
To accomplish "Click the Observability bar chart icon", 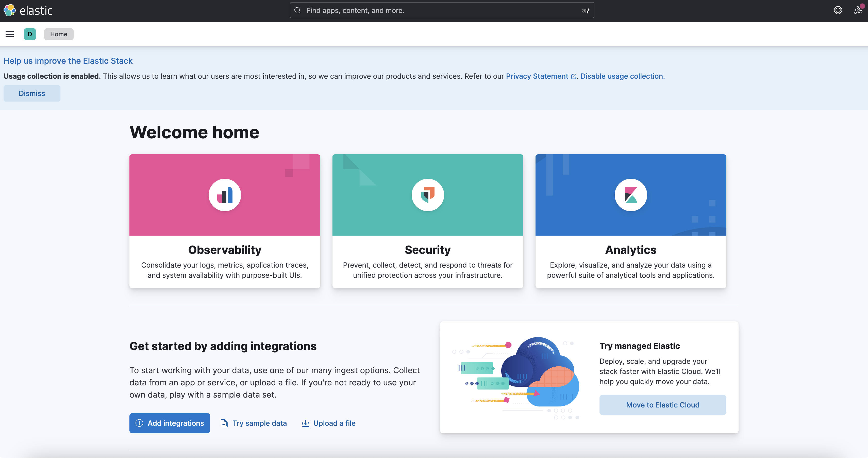I will point(225,195).
